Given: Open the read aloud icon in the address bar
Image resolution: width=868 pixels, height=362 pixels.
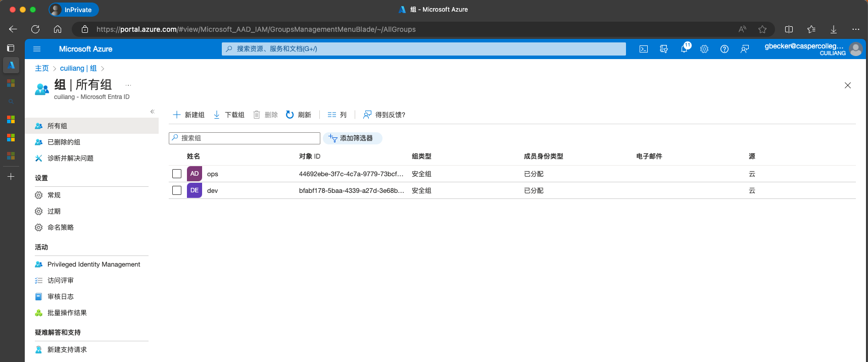Looking at the screenshot, I should coord(742,29).
